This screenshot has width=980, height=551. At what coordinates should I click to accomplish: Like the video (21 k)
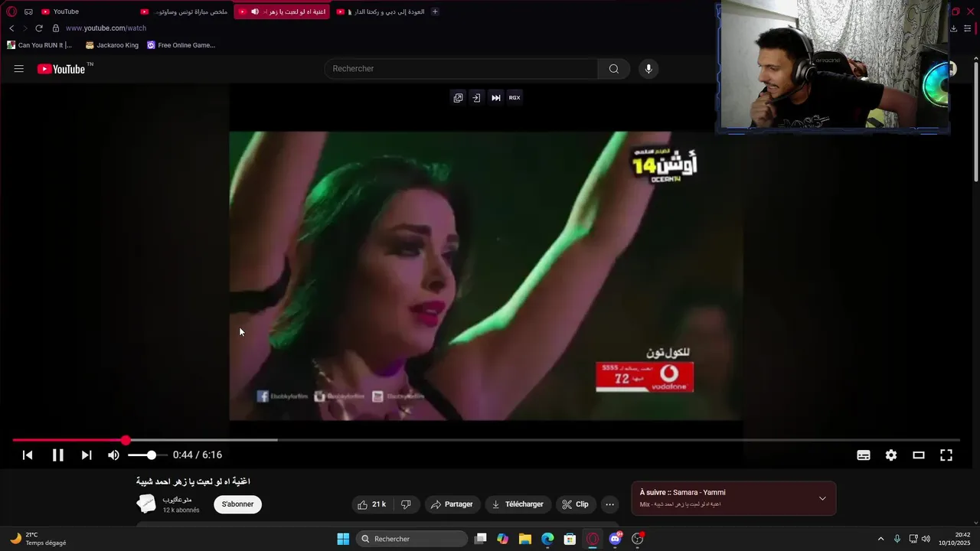pos(371,504)
